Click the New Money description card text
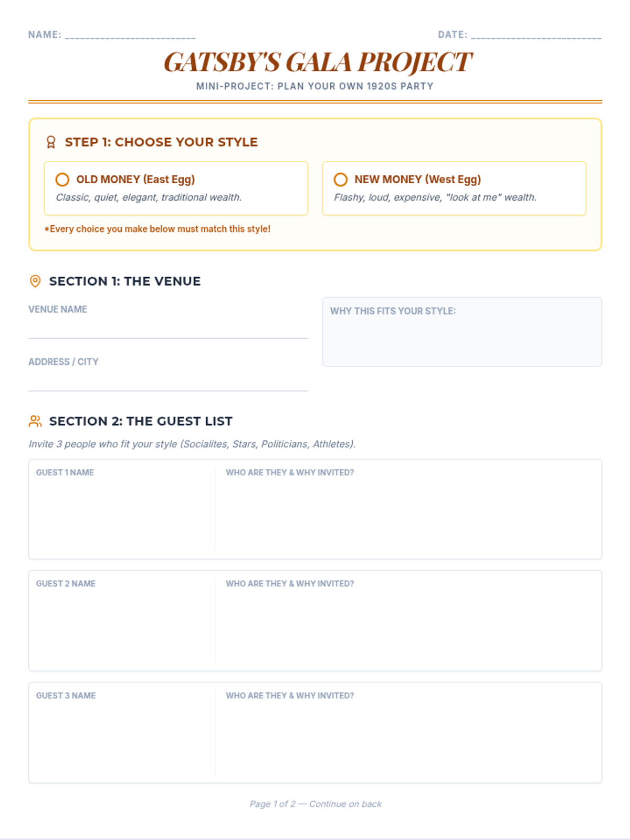 435,197
